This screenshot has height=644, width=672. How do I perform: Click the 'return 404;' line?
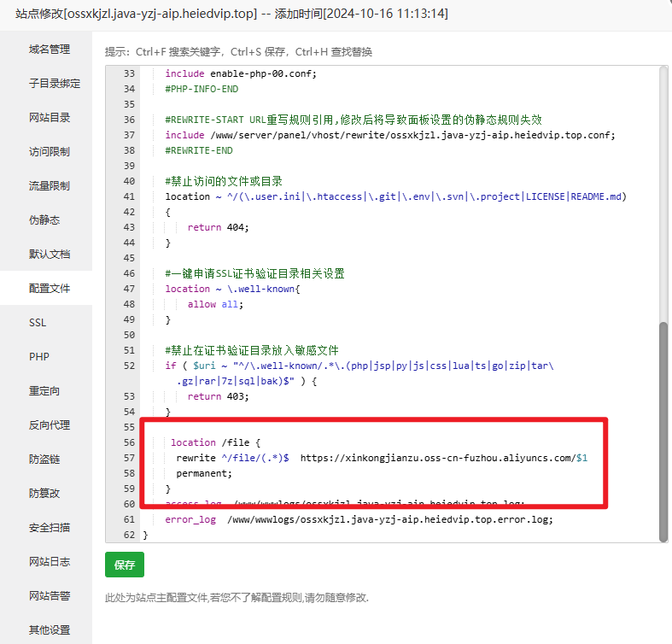coord(218,227)
